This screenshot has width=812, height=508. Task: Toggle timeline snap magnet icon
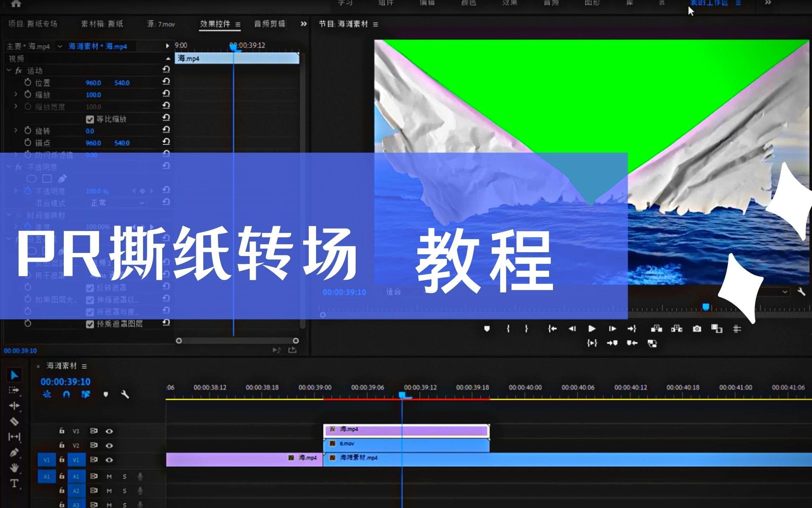coord(66,394)
